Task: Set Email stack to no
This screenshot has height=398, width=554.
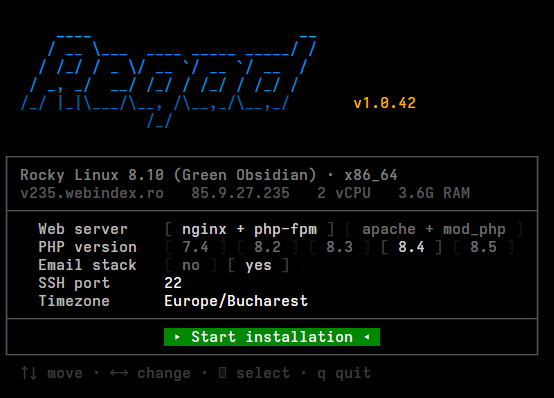Action: tap(191, 265)
